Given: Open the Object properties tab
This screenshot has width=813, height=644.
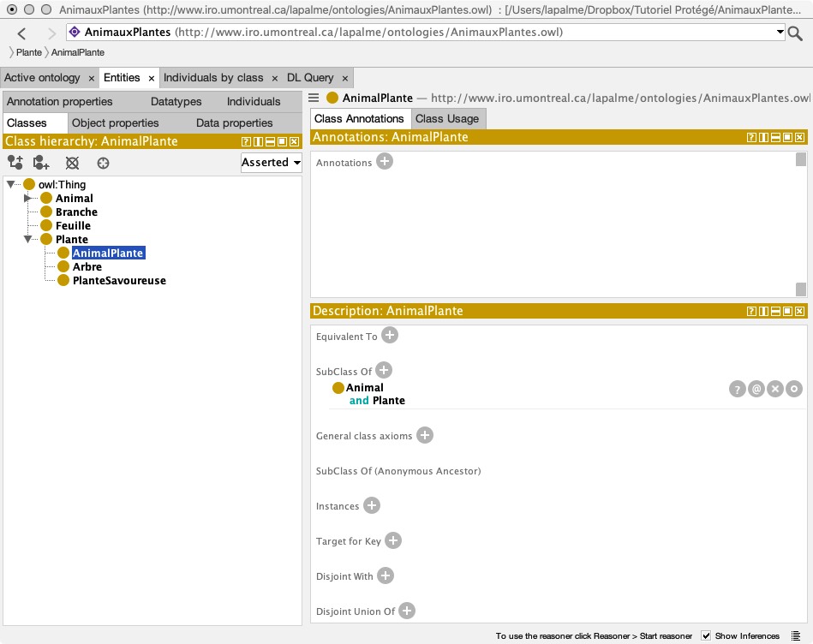Looking at the screenshot, I should coord(115,122).
